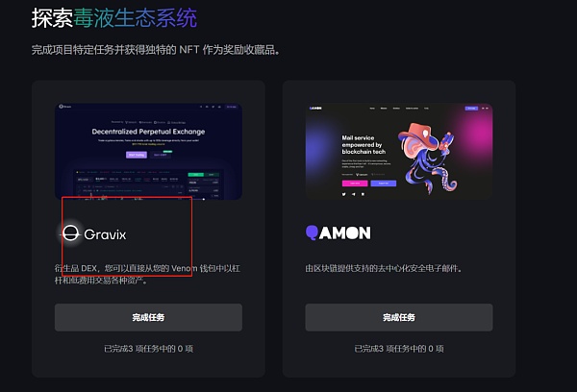Click small QAMON logo inside mail preview header

[315, 109]
